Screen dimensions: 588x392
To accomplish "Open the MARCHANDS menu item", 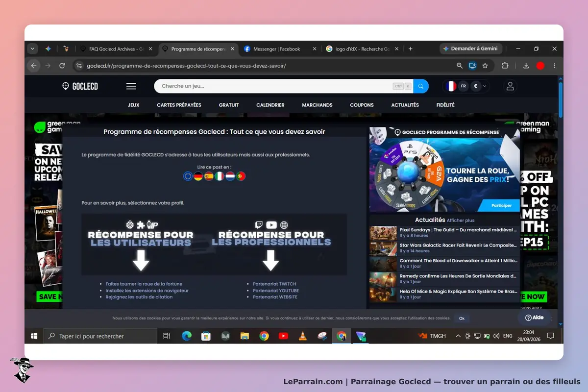I will coord(317,105).
